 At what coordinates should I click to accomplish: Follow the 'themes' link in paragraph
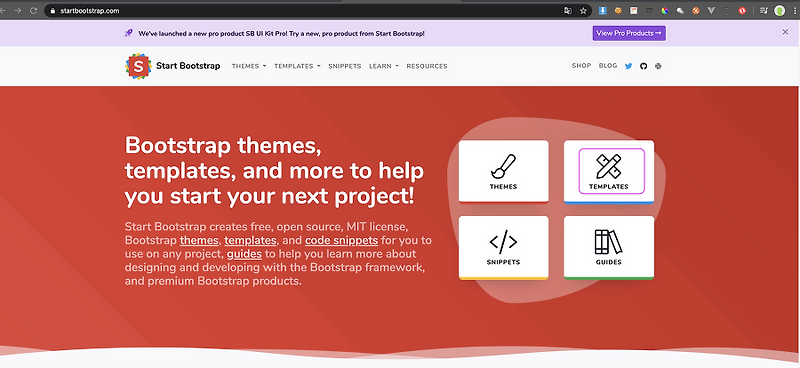(x=199, y=240)
